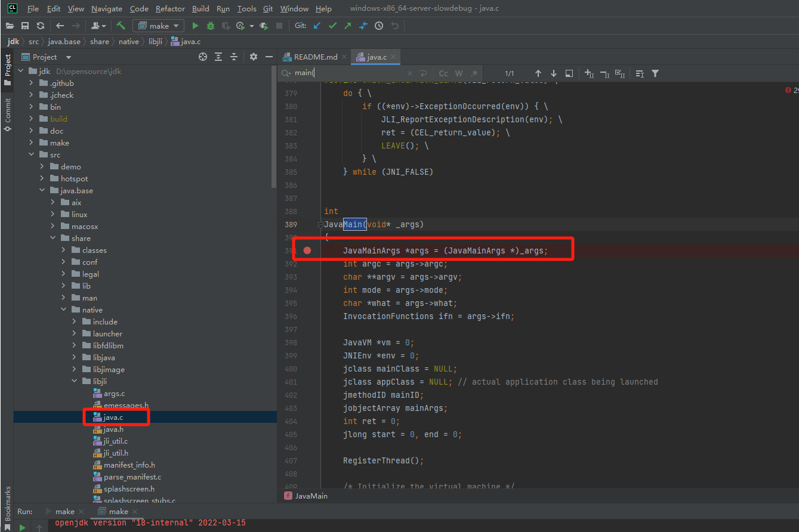Click the Run with Coverage icon
799x532 pixels.
point(226,26)
